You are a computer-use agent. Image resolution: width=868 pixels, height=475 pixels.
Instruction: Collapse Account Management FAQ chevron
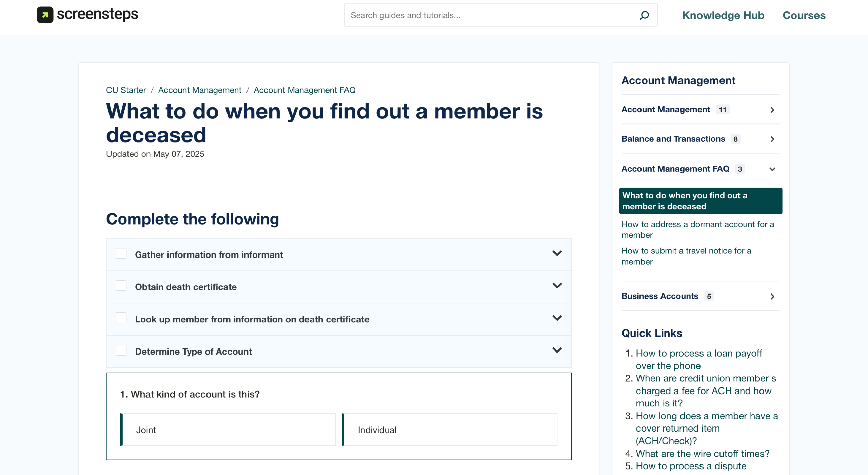coord(772,169)
